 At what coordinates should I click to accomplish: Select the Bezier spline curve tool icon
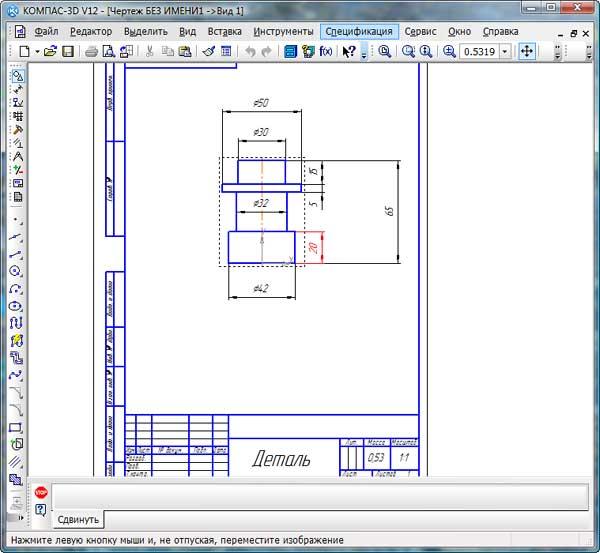16,375
